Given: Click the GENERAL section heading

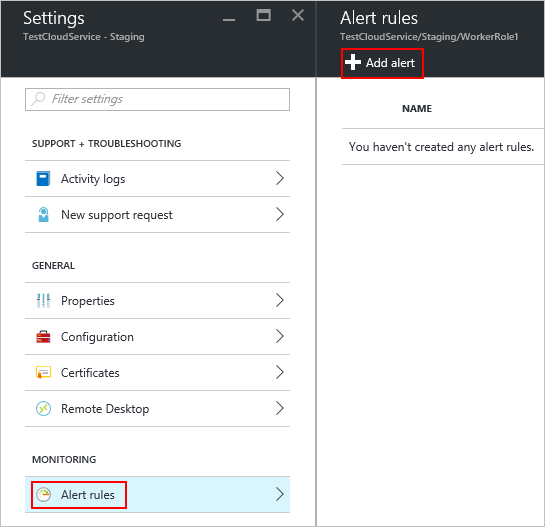Looking at the screenshot, I should coord(53,266).
